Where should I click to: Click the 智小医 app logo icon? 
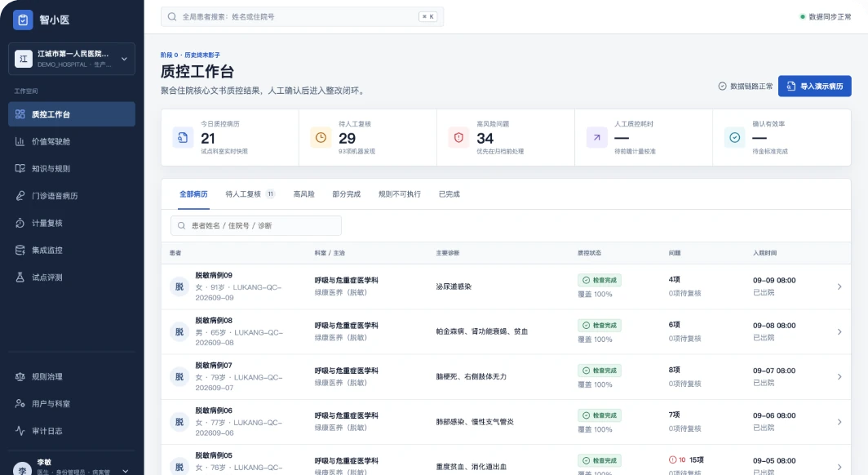pos(23,20)
